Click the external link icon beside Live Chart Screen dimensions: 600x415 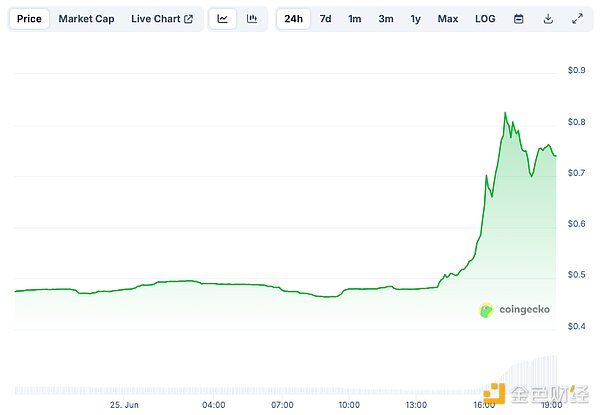189,19
